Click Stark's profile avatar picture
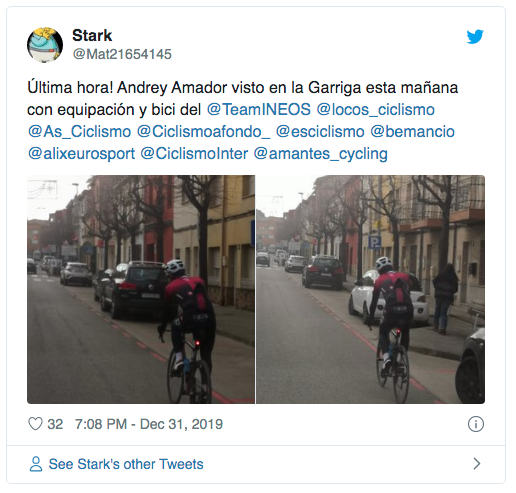Screen dimensions: 516x493 45,45
